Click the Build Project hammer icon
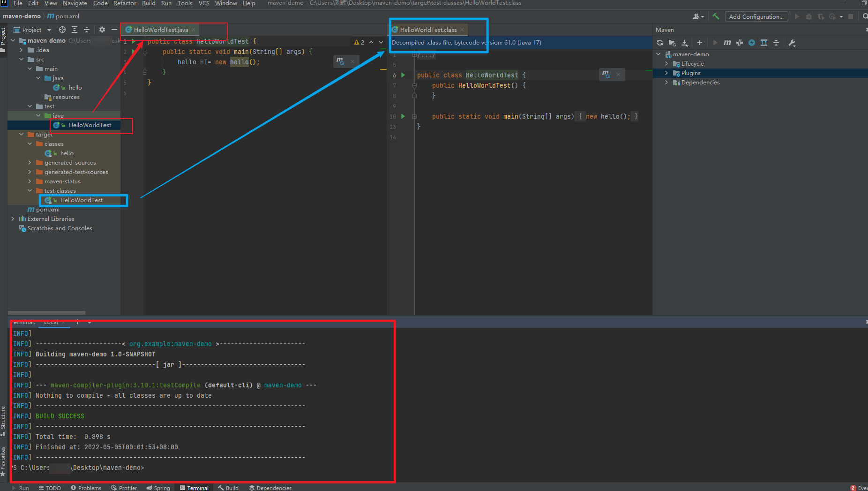The image size is (868, 491). point(716,16)
